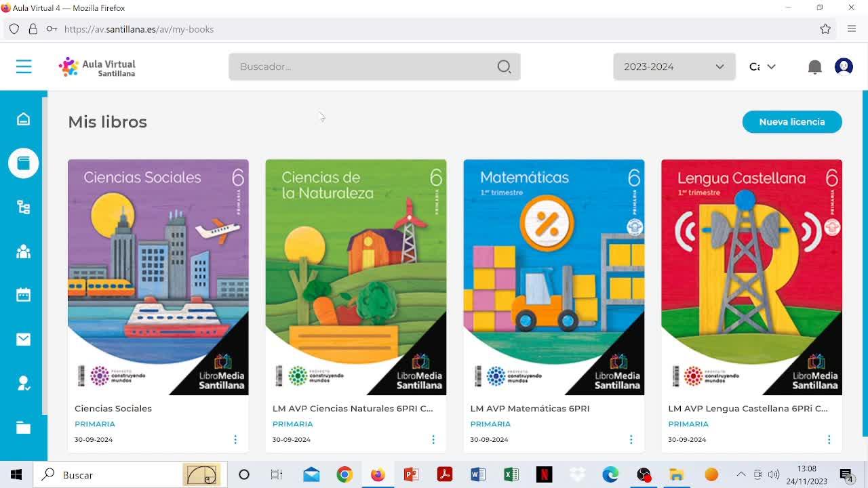
Task: Open notifications bell
Action: (815, 66)
